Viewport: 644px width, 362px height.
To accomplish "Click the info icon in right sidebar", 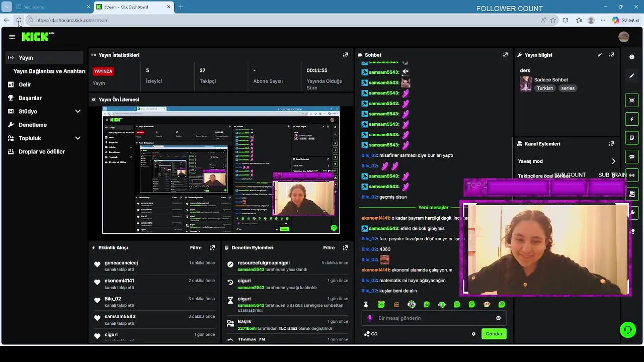I will coord(632,57).
